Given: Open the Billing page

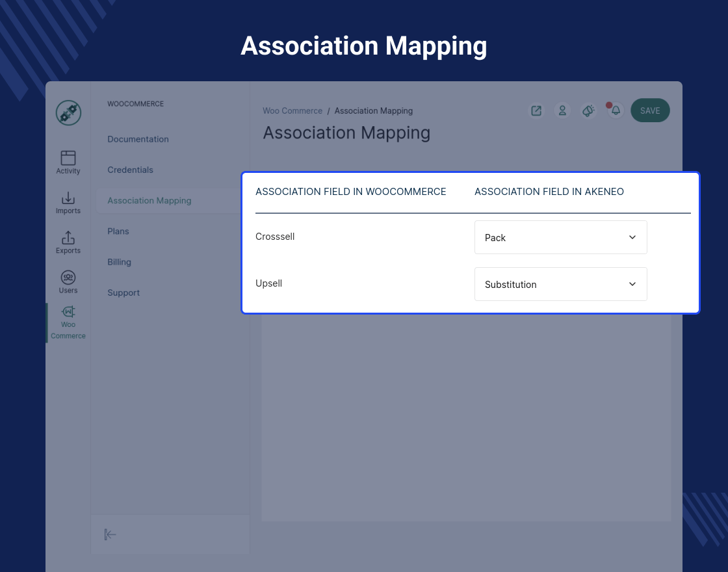Looking at the screenshot, I should 119,262.
